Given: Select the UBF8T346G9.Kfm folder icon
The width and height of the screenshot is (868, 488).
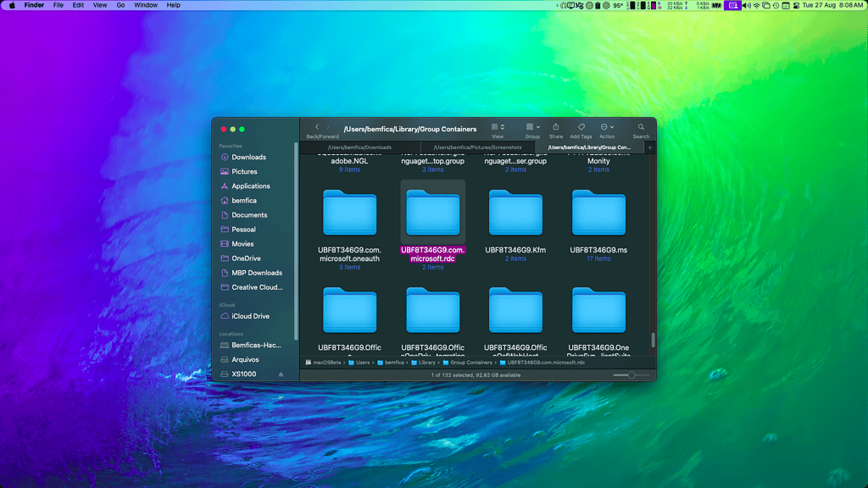Looking at the screenshot, I should tap(515, 213).
